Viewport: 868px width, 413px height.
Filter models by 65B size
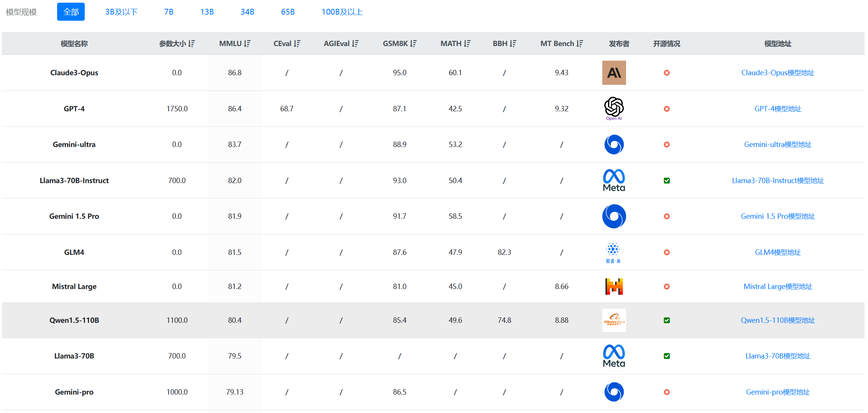click(x=288, y=12)
